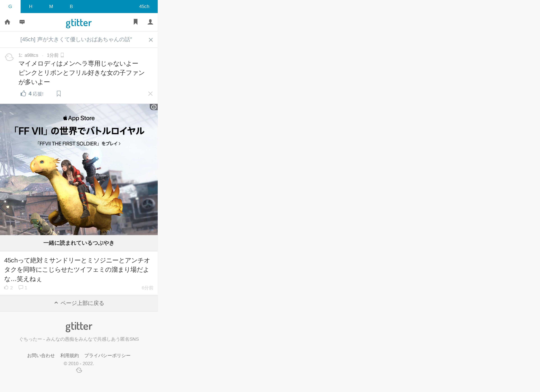This screenshot has width=540, height=392.
Task: Open 利用規約 link
Action: [70, 356]
